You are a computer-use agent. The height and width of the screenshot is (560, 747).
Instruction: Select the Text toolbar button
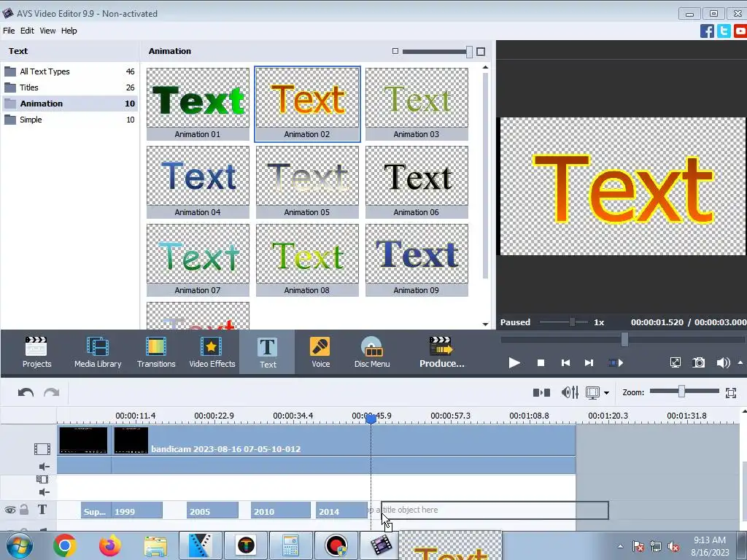(267, 352)
